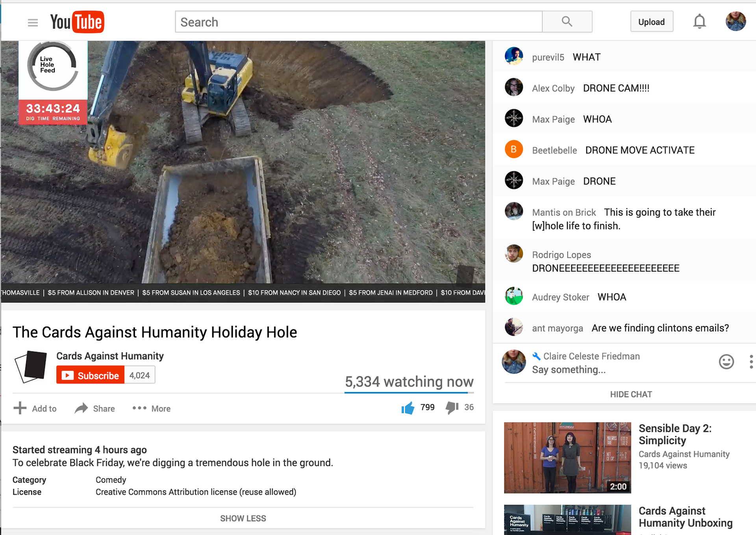This screenshot has width=756, height=535.
Task: Click the 19,104 views text
Action: [x=663, y=466]
